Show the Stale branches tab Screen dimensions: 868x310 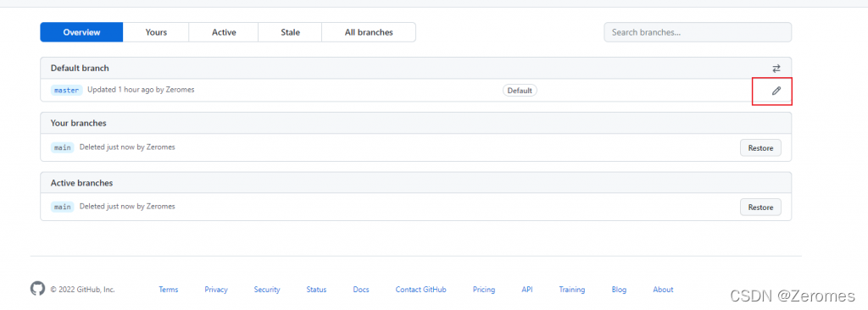[290, 32]
